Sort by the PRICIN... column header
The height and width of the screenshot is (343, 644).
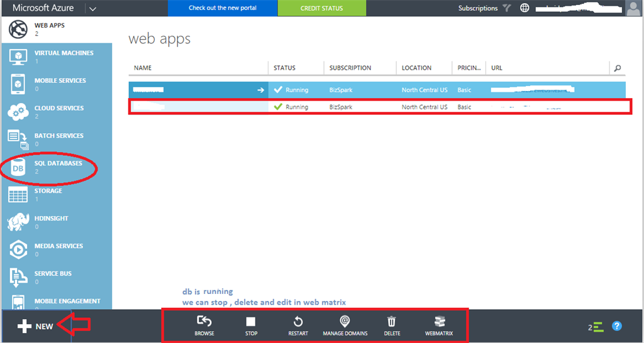click(469, 68)
